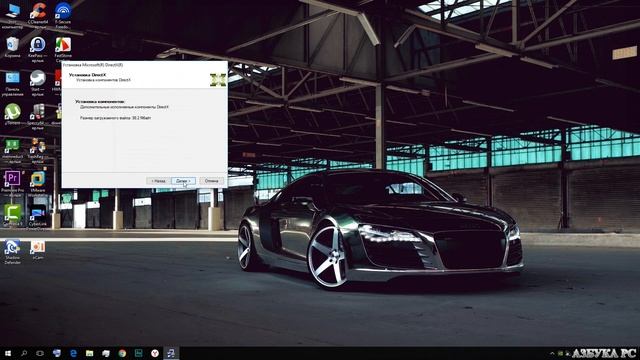Open the green memreduct shortcut
The image size is (640, 360).
pos(12,150)
